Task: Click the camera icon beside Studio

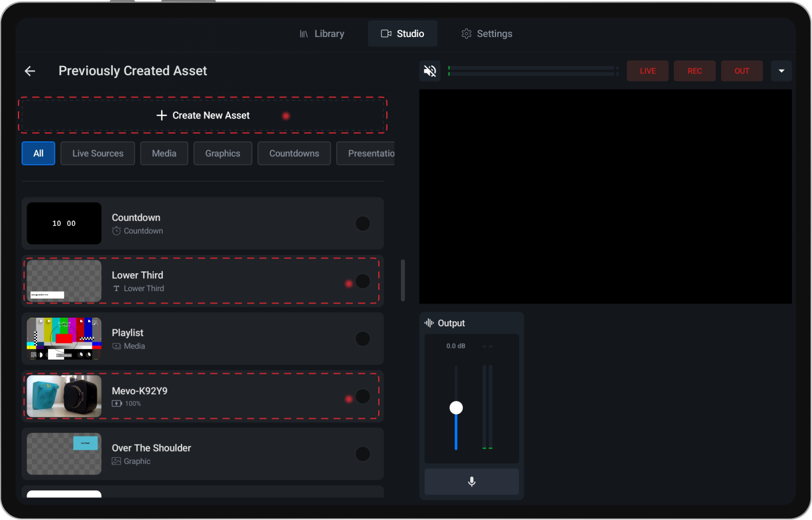Action: [385, 33]
